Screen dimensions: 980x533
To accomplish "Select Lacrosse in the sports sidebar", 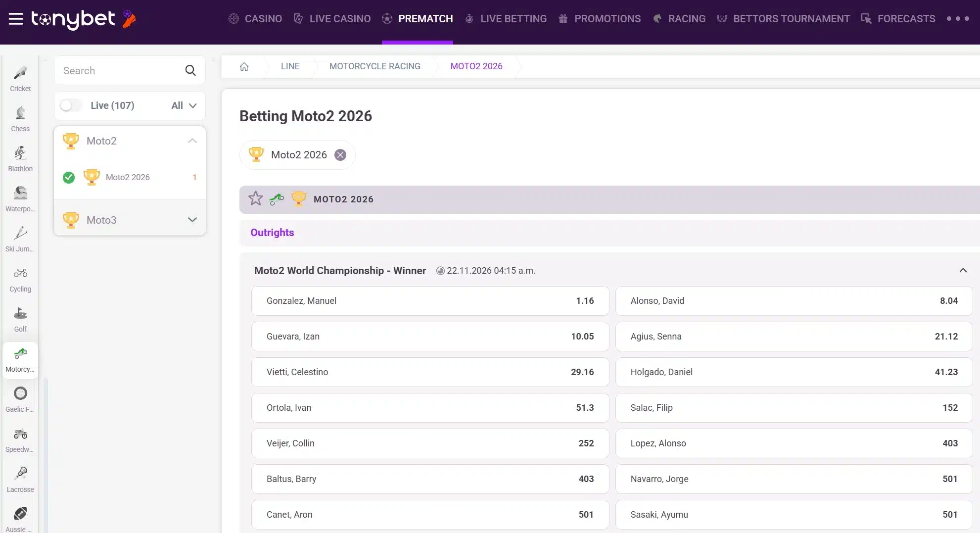I will (x=20, y=480).
